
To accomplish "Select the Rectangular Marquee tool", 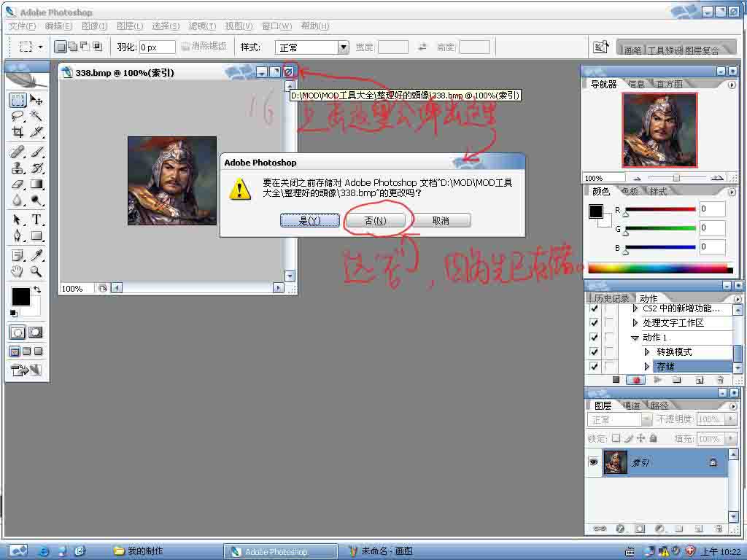I will (18, 100).
